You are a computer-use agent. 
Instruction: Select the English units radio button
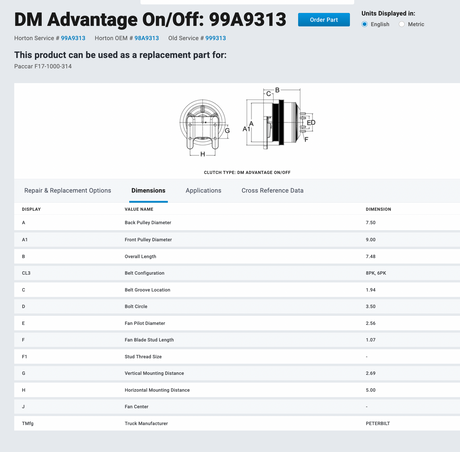(x=365, y=24)
